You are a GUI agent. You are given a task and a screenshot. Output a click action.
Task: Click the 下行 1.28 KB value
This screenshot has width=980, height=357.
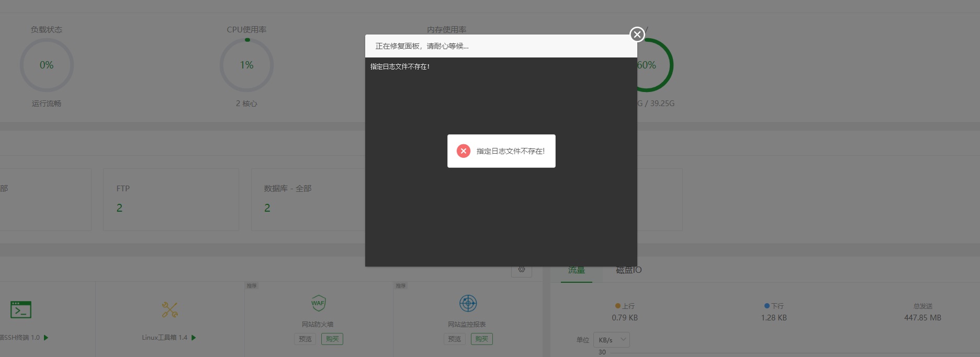click(774, 318)
